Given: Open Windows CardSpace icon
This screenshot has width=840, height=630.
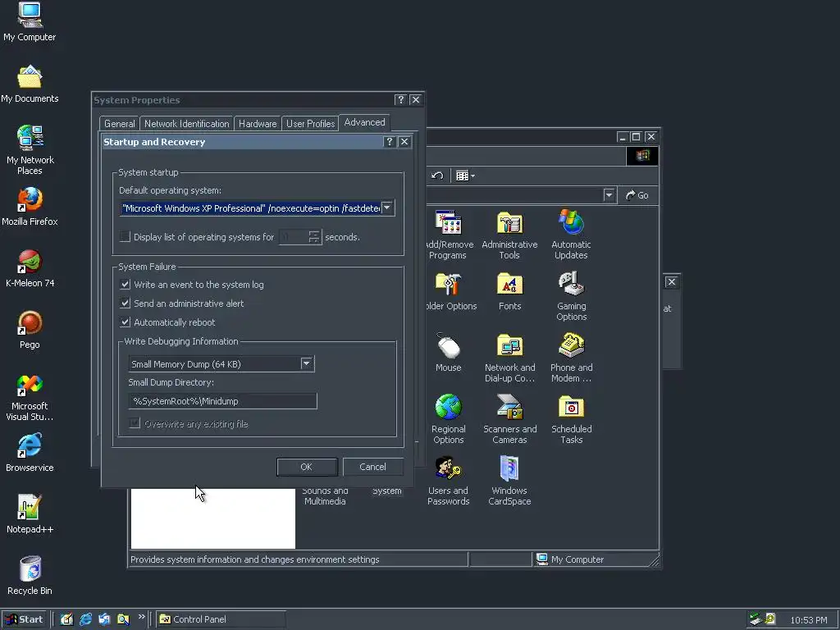Looking at the screenshot, I should pos(509,481).
